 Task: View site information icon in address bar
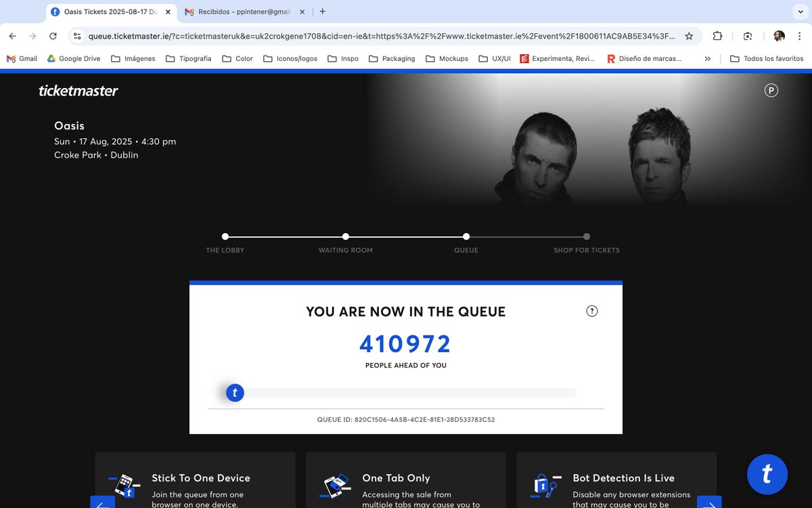77,36
